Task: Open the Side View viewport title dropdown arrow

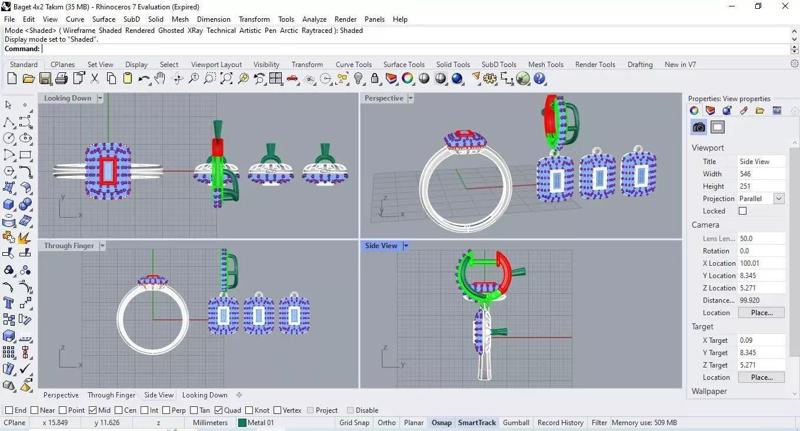Action: 406,246
